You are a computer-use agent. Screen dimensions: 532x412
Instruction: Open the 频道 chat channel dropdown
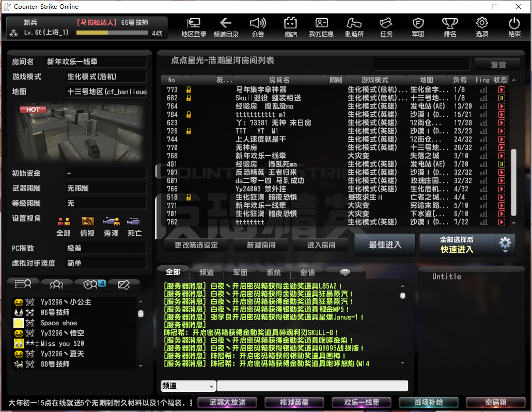pyautogui.click(x=188, y=386)
